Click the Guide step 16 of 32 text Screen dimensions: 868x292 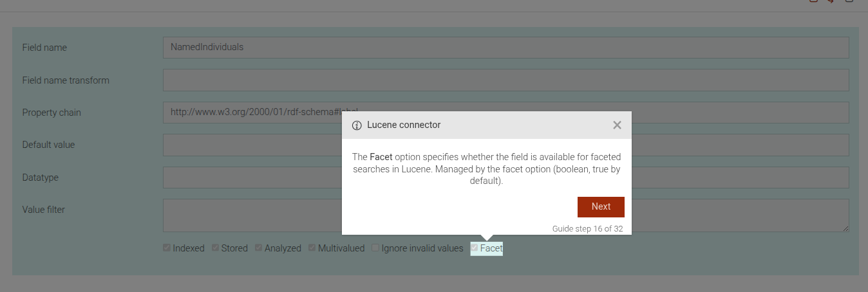point(587,228)
